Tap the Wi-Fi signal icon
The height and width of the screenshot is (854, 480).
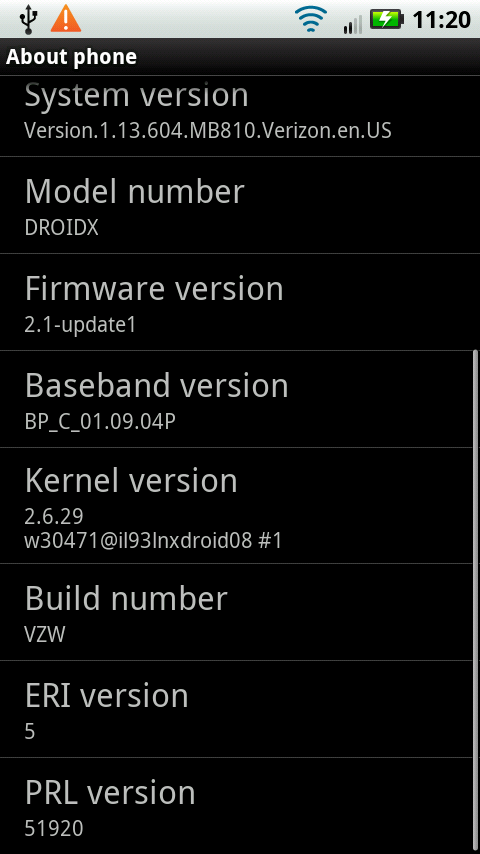coord(311,20)
